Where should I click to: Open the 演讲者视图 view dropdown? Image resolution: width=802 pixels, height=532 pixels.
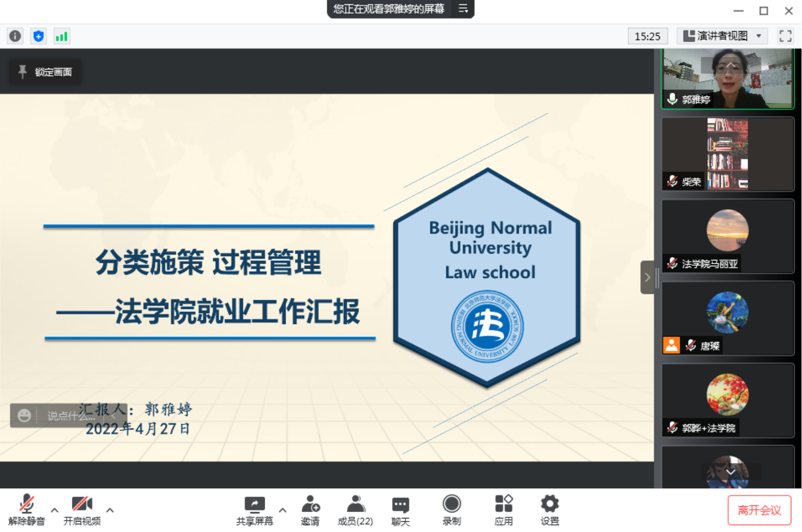(x=721, y=35)
